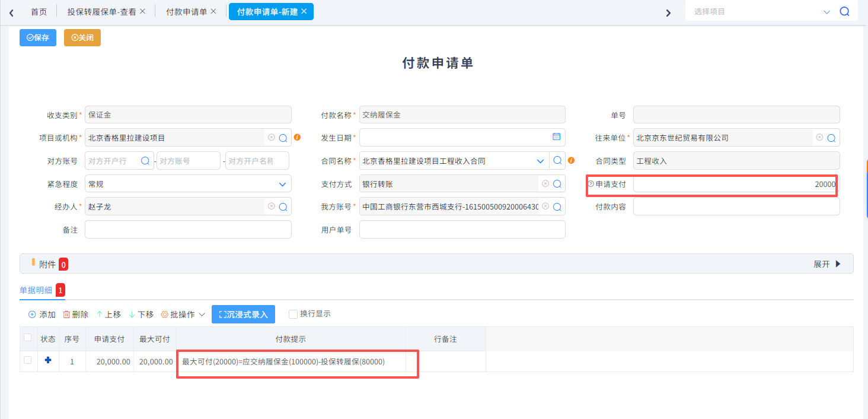868x419 pixels.
Task: Click the 对方账号 account input
Action: coord(189,161)
